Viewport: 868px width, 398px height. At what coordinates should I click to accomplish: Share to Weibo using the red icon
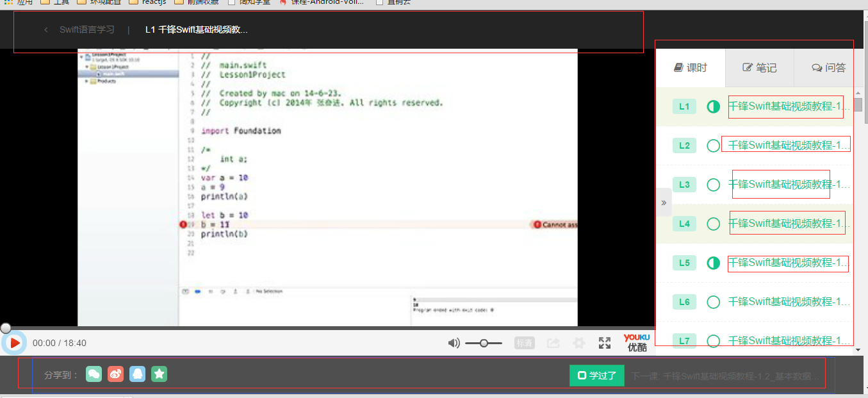(115, 374)
